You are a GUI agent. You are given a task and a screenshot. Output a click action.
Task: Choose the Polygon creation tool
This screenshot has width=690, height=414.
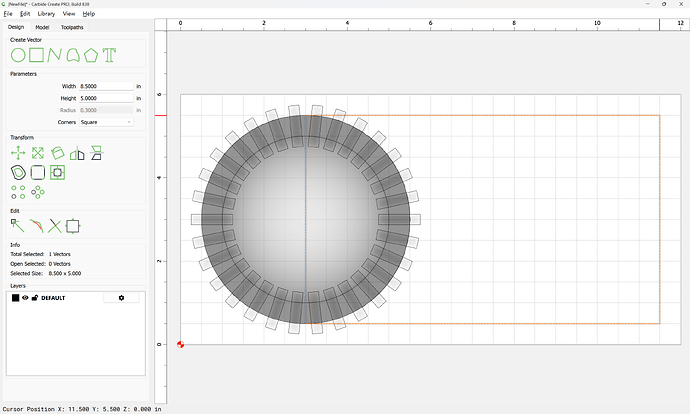91,54
